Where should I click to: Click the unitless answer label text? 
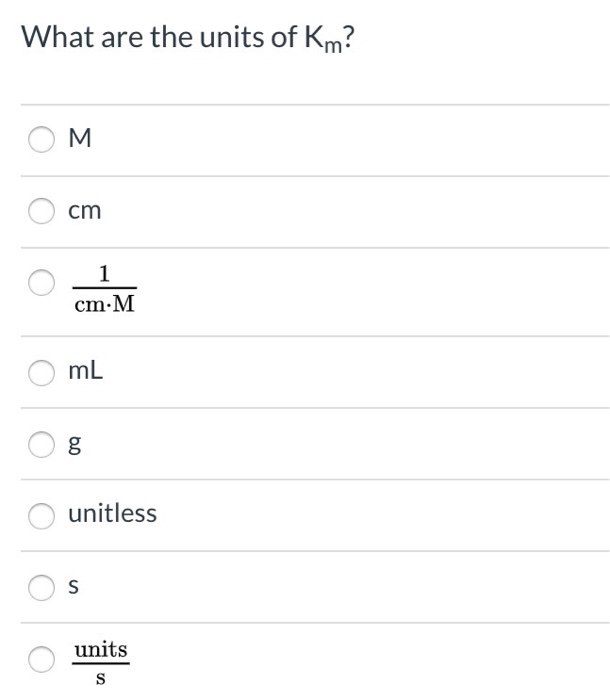click(113, 513)
